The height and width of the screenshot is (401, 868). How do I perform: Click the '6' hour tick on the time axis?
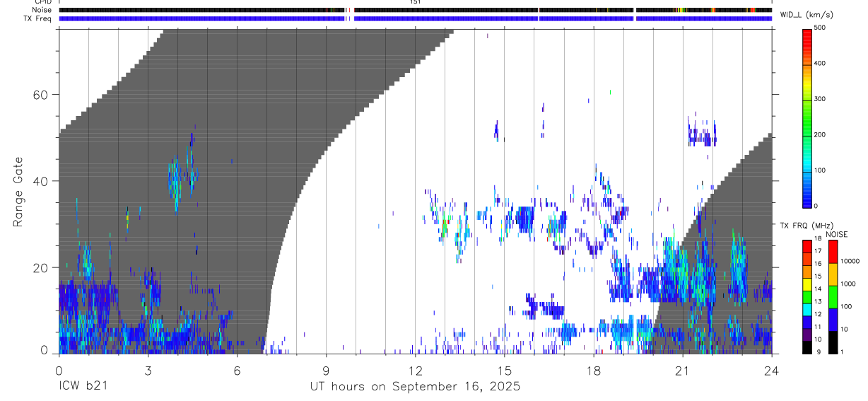(x=237, y=370)
